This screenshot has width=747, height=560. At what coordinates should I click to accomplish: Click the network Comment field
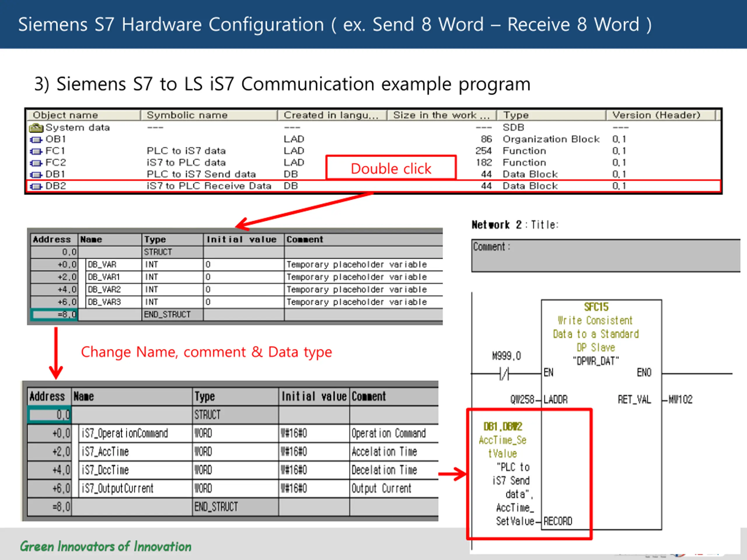(605, 256)
